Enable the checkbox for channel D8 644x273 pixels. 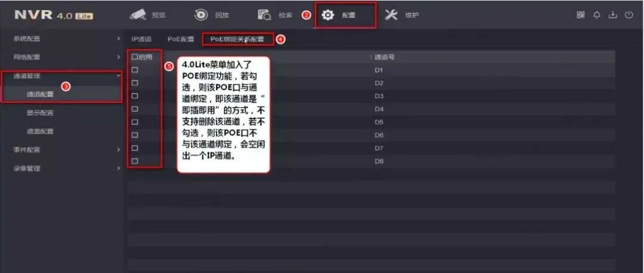(135, 162)
